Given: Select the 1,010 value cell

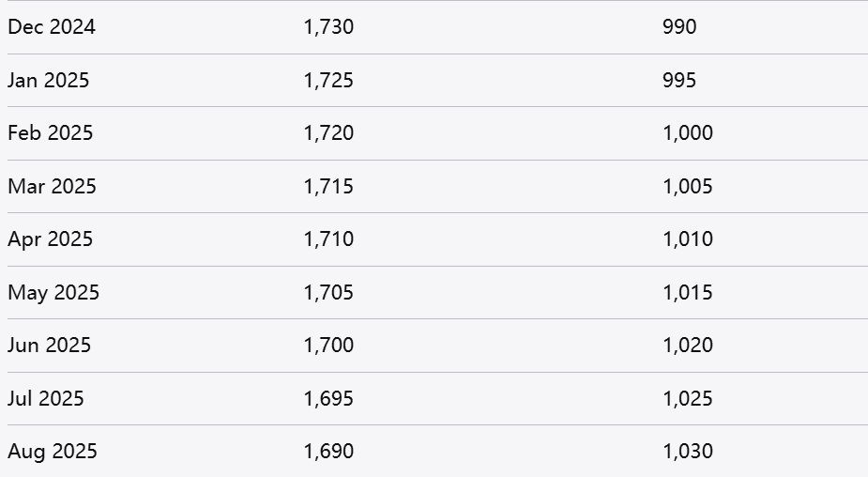Looking at the screenshot, I should coord(688,239).
